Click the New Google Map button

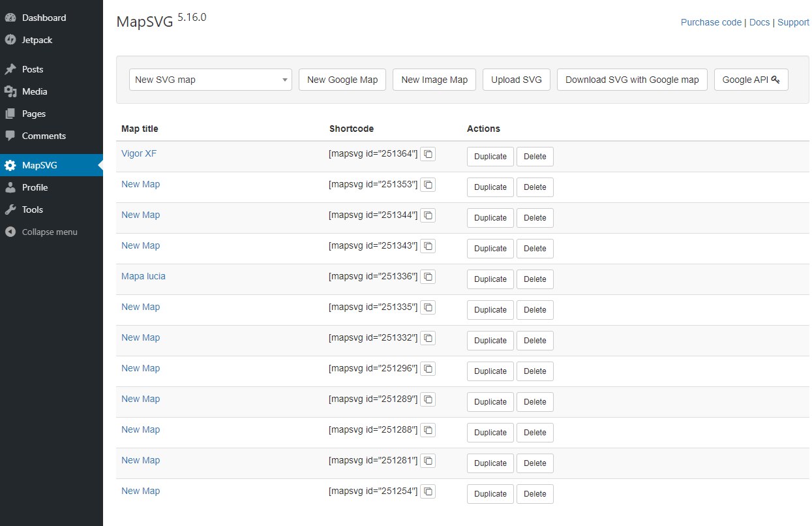(x=342, y=80)
